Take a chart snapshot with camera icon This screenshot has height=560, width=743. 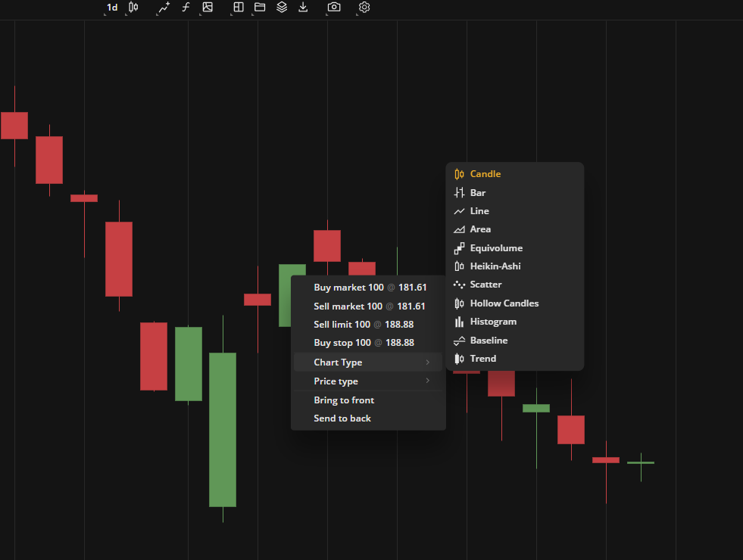tap(334, 8)
